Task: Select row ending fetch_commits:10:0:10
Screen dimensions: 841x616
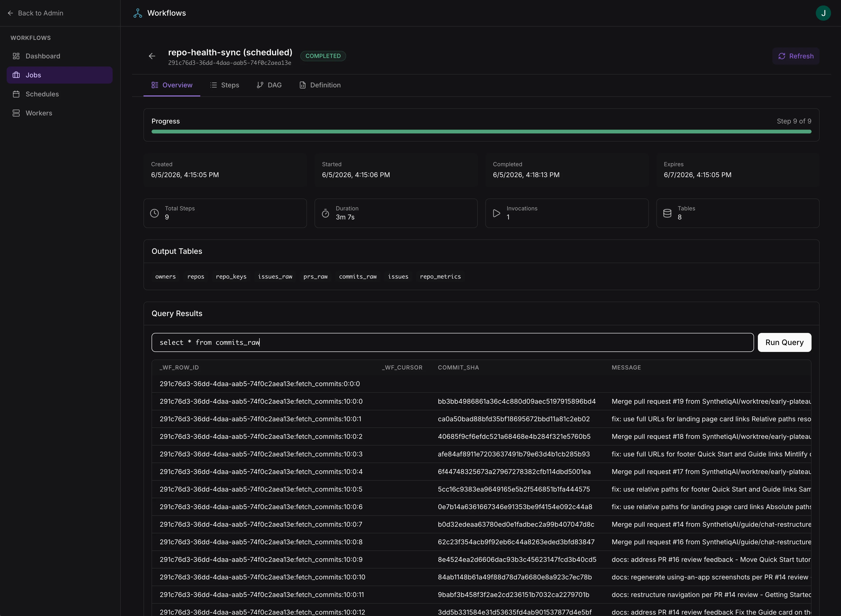Action: [481, 577]
